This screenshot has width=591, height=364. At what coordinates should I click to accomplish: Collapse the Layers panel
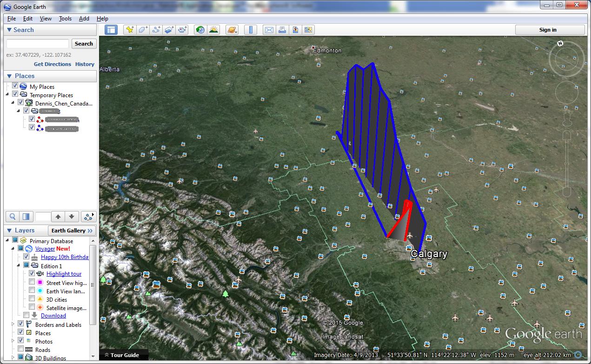(9, 230)
